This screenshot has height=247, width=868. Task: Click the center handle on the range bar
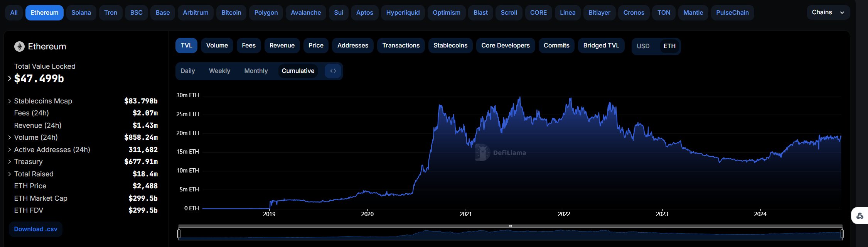coord(510,226)
